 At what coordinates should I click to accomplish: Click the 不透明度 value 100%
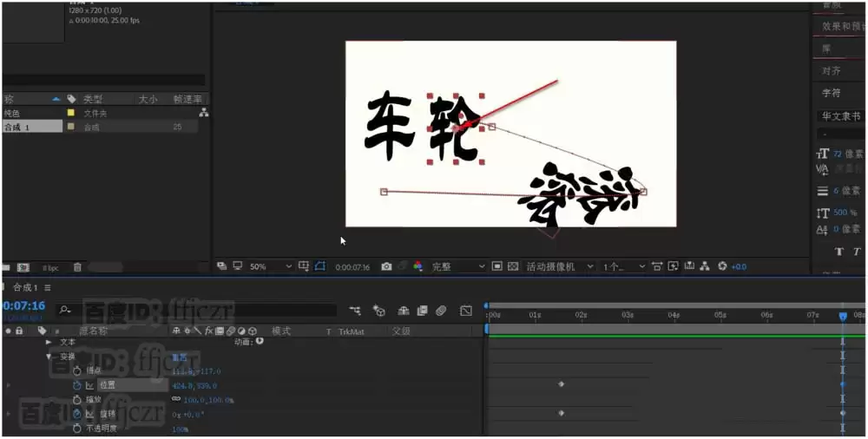tap(180, 429)
